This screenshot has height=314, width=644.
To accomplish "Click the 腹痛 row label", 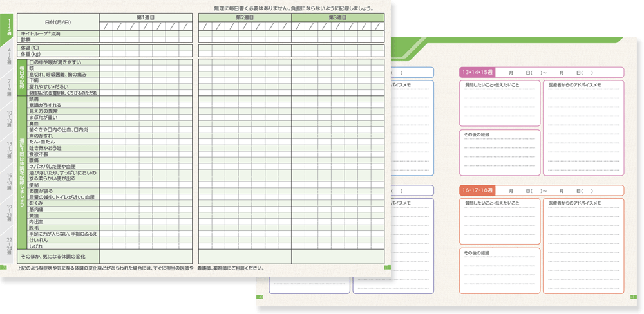I will [63, 160].
